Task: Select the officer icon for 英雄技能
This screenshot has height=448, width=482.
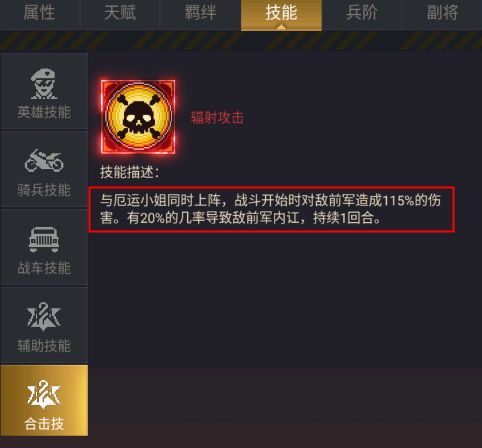Action: click(x=44, y=84)
